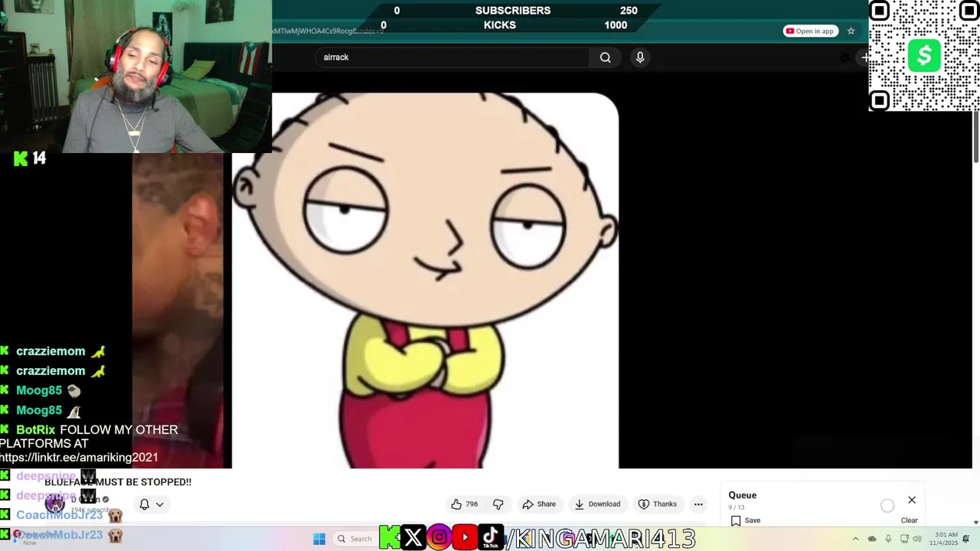Activate voice search microphone icon
The width and height of the screenshot is (980, 551).
click(640, 57)
